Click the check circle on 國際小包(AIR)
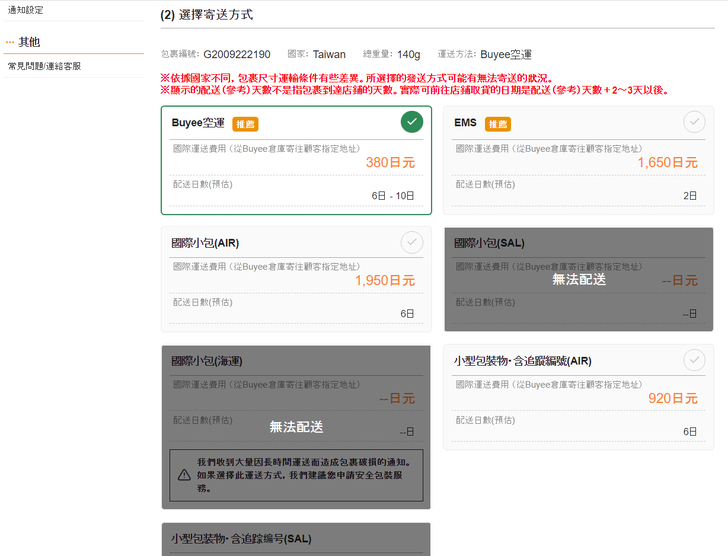728x556 pixels. pyautogui.click(x=411, y=242)
